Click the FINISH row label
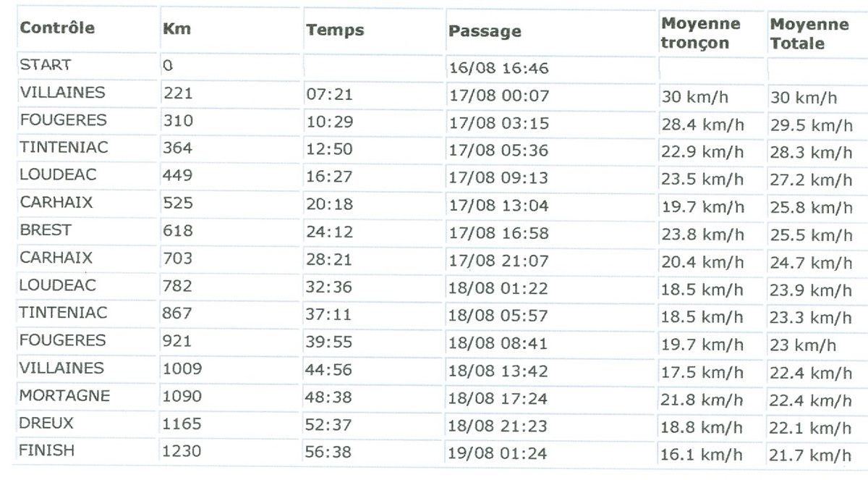Viewport: 868px width, 480px height. (47, 450)
